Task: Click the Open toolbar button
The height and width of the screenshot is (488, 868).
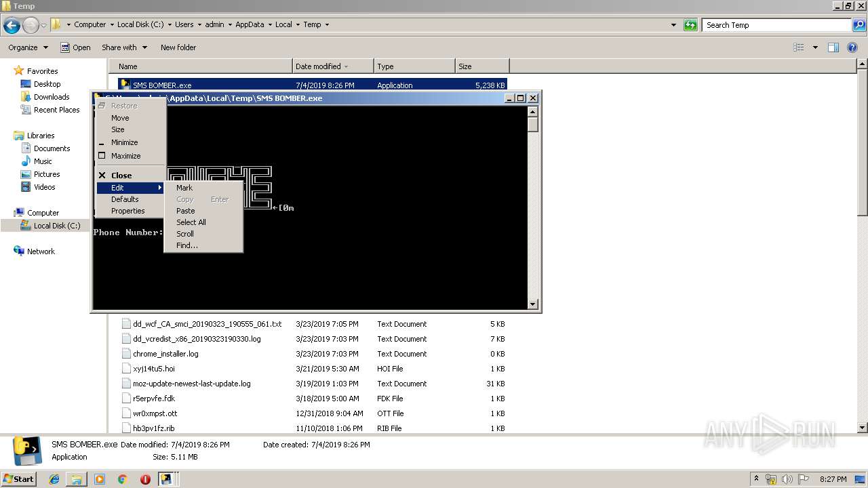Action: (x=75, y=47)
